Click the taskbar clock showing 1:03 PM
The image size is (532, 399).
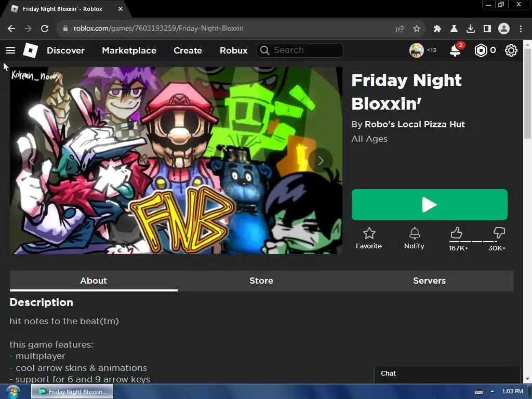pos(512,392)
